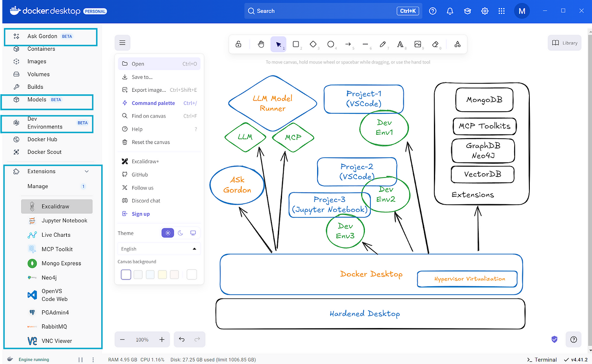Select the pencil draw tool
The width and height of the screenshot is (592, 364).
click(383, 44)
